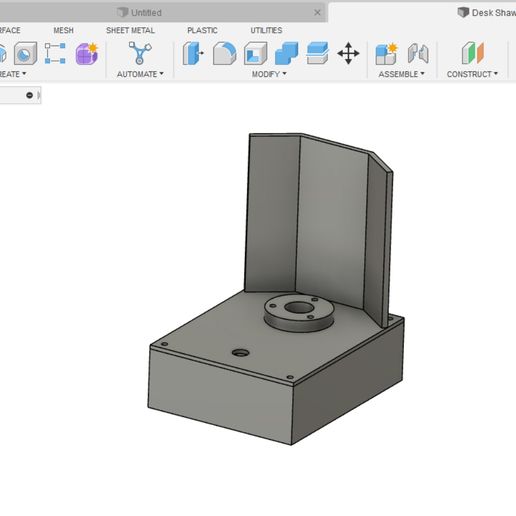Image resolution: width=516 pixels, height=516 pixels.
Task: Launch the Create Form tool
Action: point(87,53)
